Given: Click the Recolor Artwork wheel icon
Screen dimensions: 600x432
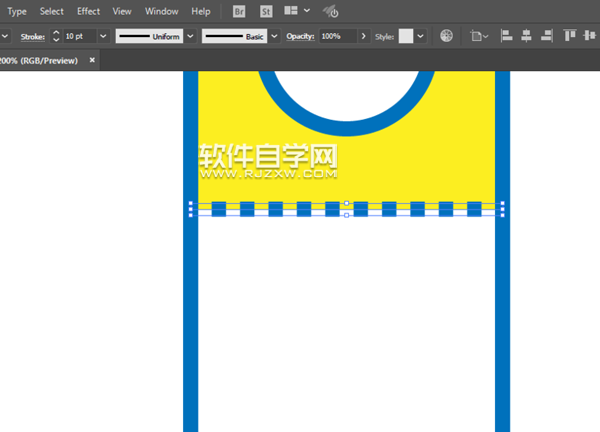Looking at the screenshot, I should pos(447,36).
